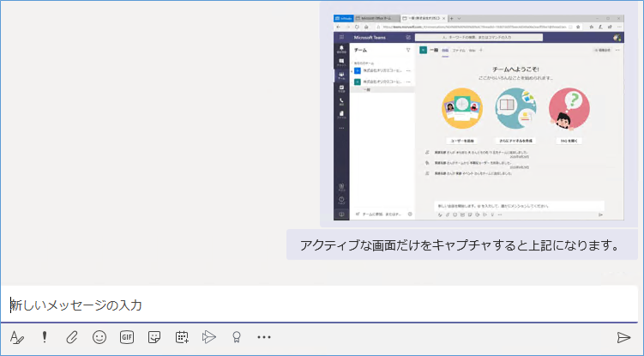Schedule a meeting via calendar icon
The height and width of the screenshot is (356, 644).
click(182, 337)
